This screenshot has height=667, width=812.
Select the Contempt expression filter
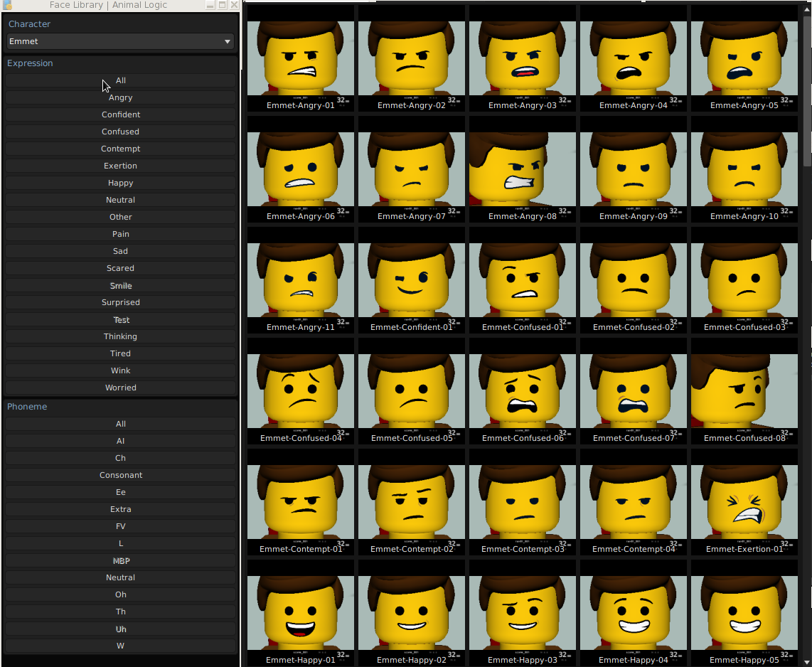click(120, 149)
